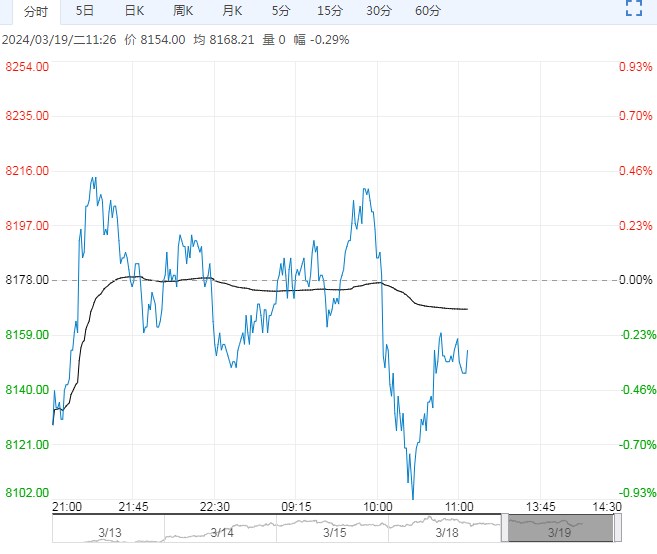Select the 日K daily candlestick tab
This screenshot has height=554, width=657.
[134, 11]
